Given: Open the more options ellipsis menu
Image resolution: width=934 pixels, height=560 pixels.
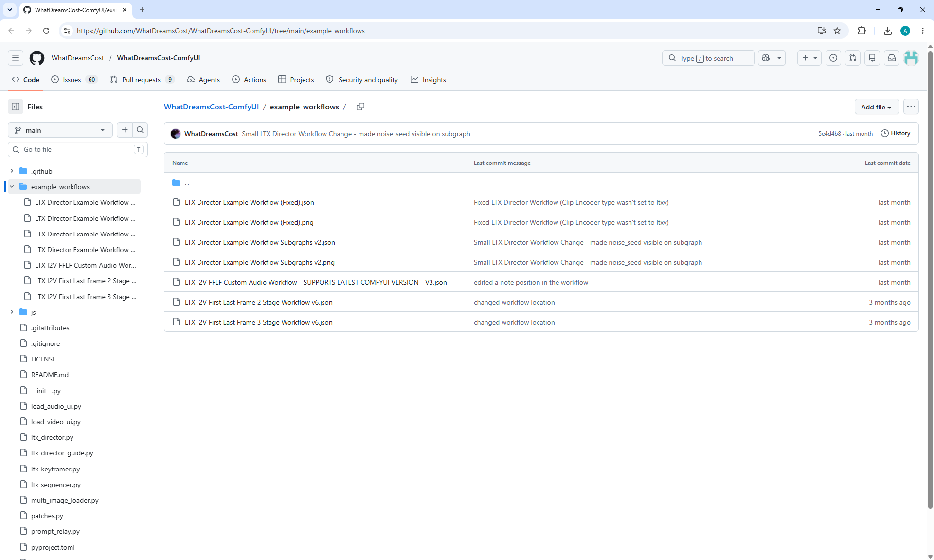Looking at the screenshot, I should [x=911, y=107].
